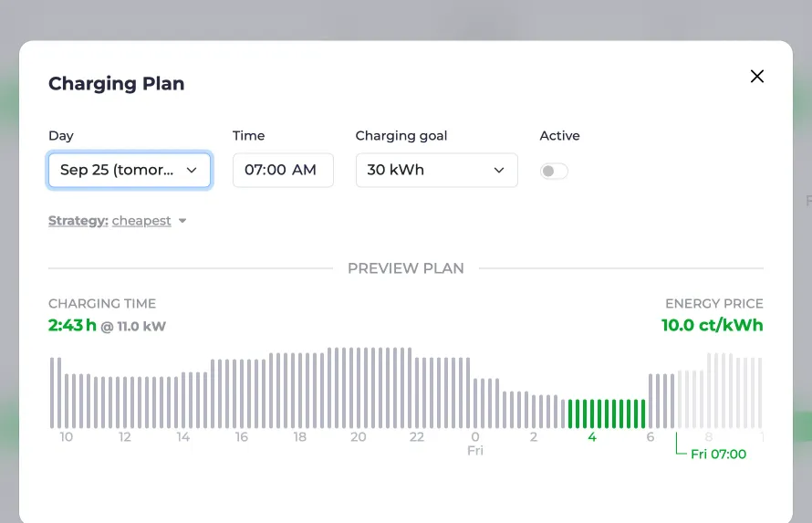Click the hour 16 axis label
This screenshot has width=812, height=523.
pos(242,437)
